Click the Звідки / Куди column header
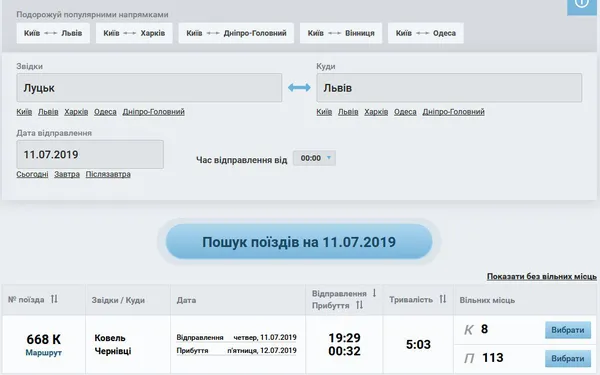This screenshot has height=375, width=600. 118,300
